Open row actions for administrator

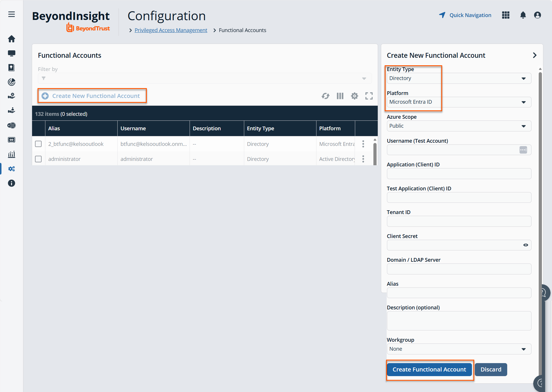click(x=363, y=159)
